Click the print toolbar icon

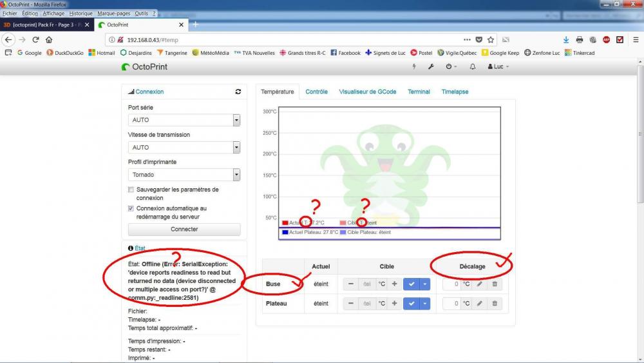[x=580, y=40]
